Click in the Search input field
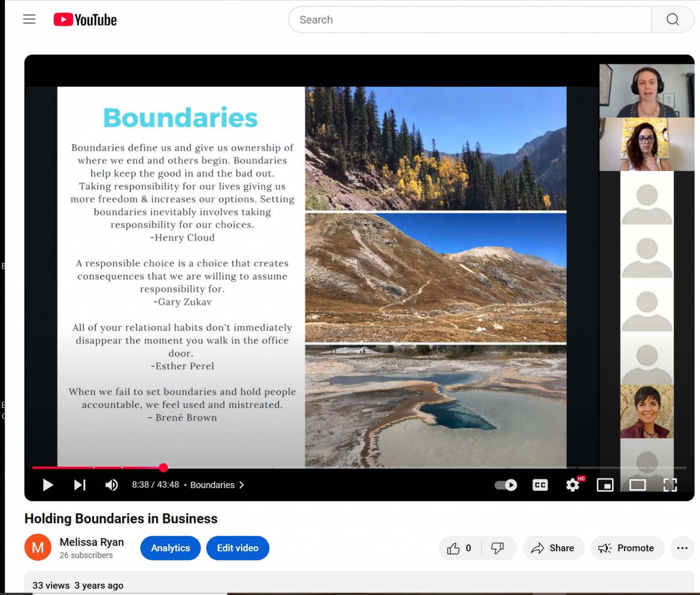Screen dimensions: 700x595 469,20
